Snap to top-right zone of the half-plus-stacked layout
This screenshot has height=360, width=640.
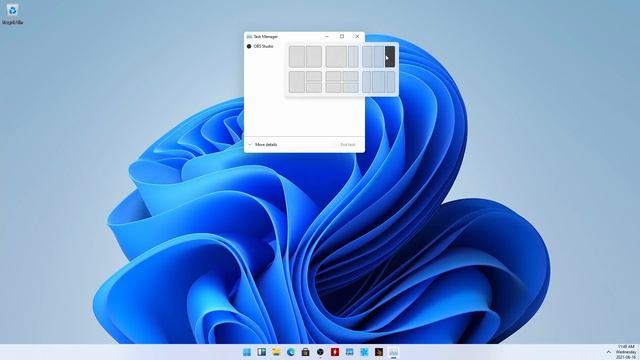click(x=314, y=76)
